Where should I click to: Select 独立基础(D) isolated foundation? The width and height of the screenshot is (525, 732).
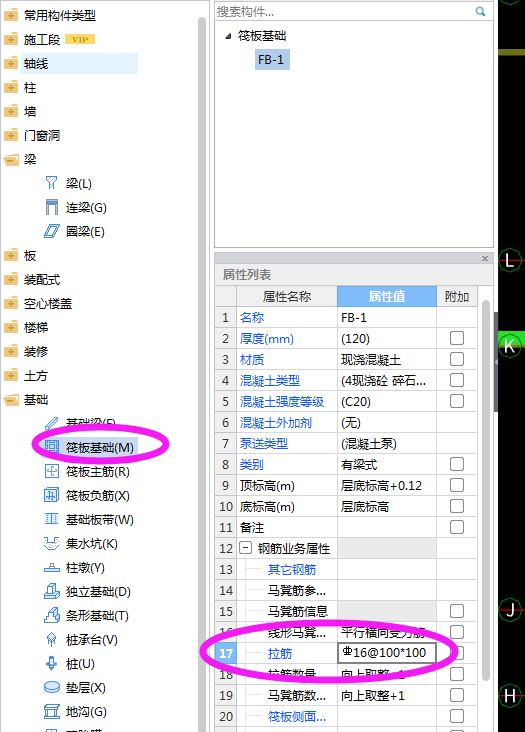pos(98,591)
